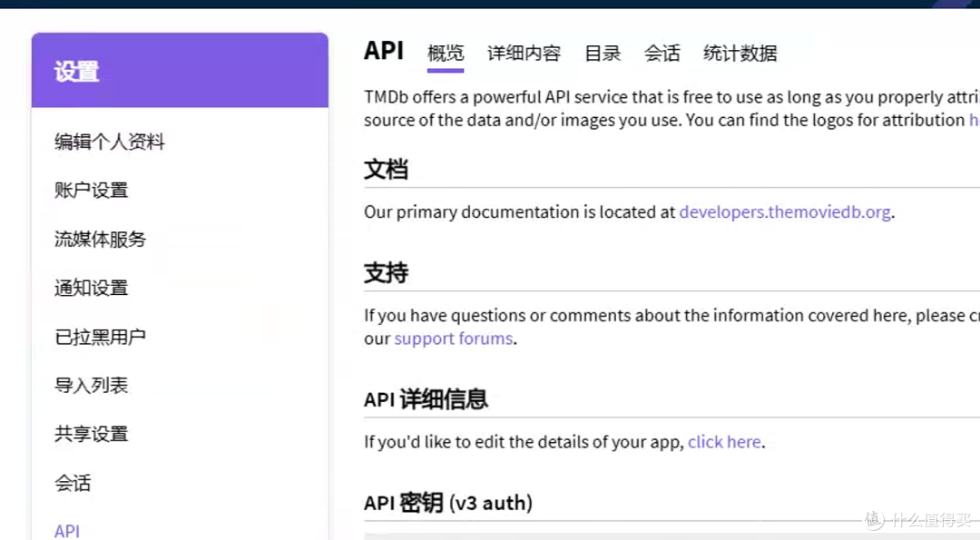Open the support forums link
This screenshot has width=980, height=540.
point(454,339)
